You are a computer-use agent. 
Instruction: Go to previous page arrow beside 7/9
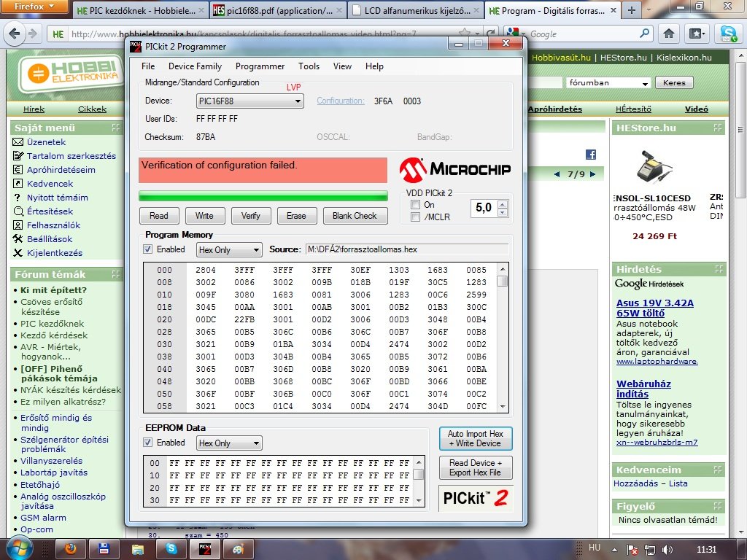pyautogui.click(x=557, y=174)
